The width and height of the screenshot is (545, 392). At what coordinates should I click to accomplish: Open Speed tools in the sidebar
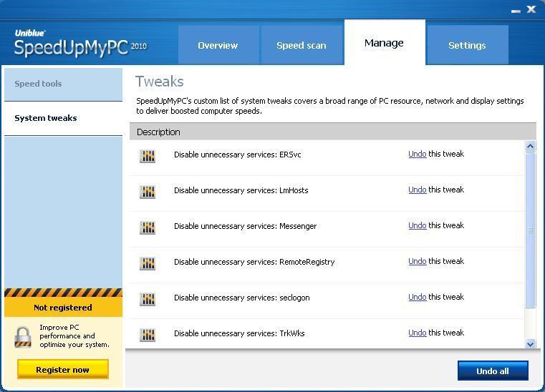(x=38, y=84)
